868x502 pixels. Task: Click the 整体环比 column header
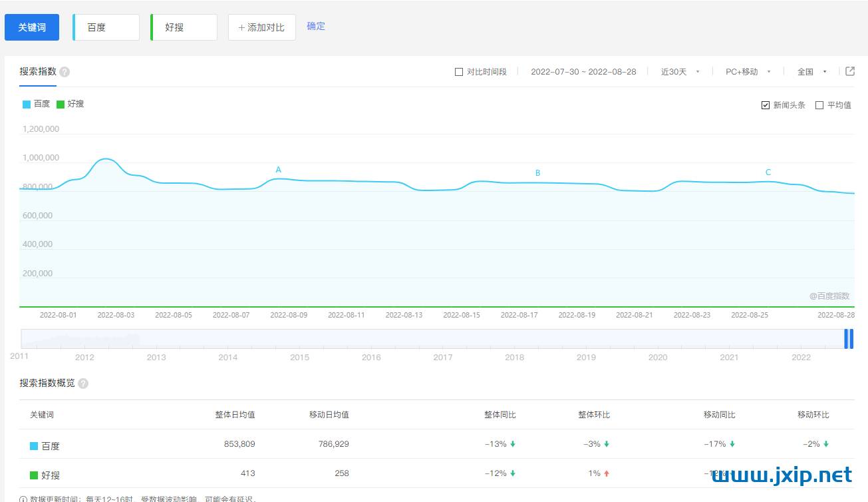click(594, 415)
